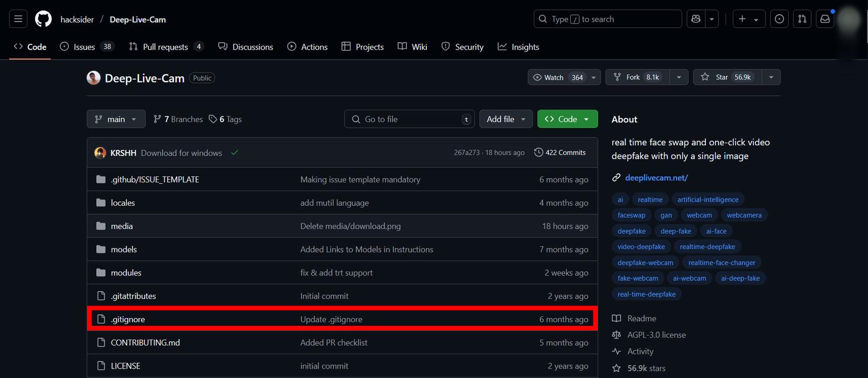Click the hacksider owner link
This screenshot has width=868, height=378.
77,19
